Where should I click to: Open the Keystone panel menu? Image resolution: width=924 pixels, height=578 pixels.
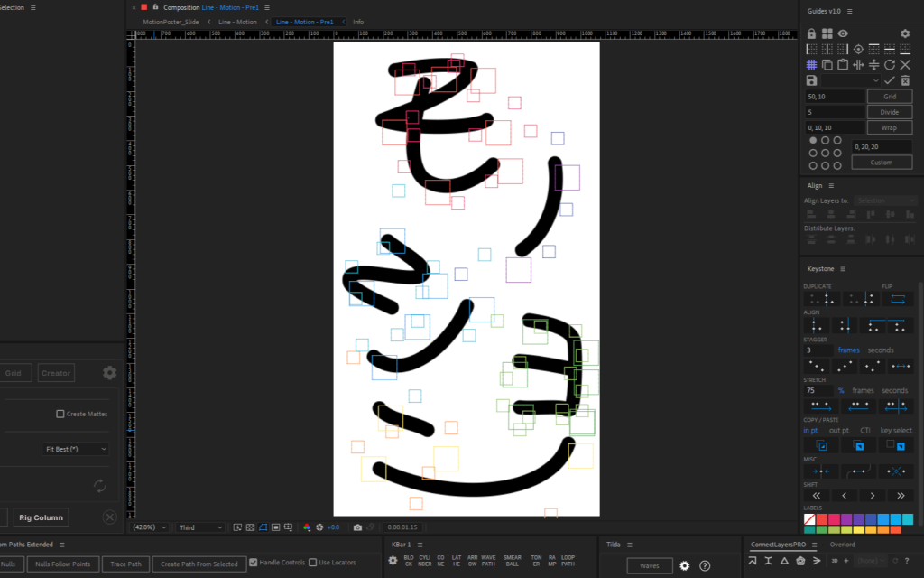coord(843,269)
